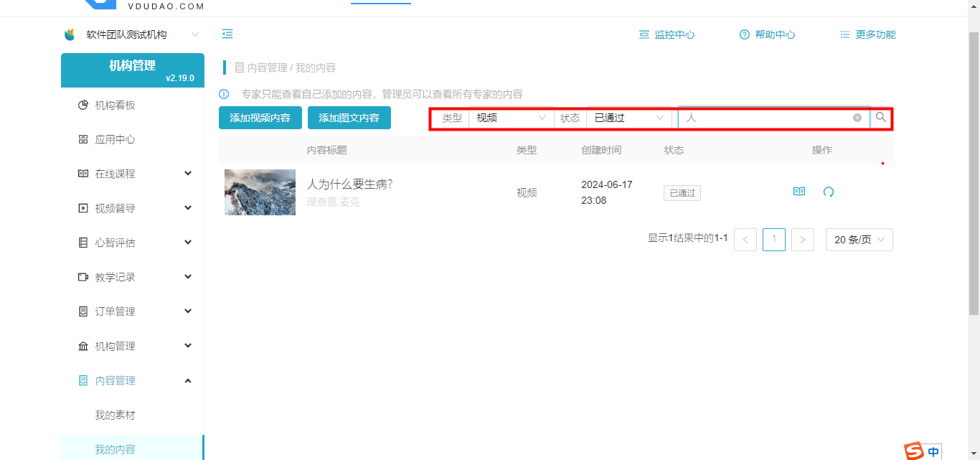
Task: Click the 监控中心 monitor icon
Action: click(644, 34)
